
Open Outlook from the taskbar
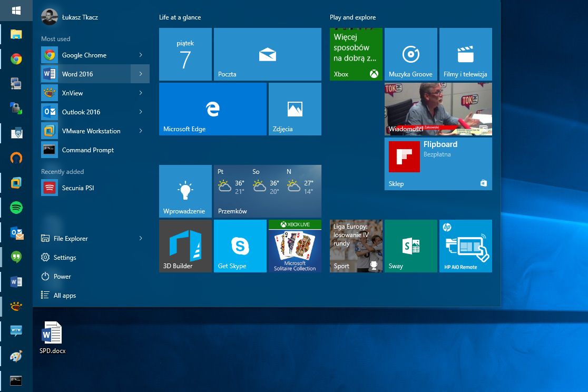point(17,232)
